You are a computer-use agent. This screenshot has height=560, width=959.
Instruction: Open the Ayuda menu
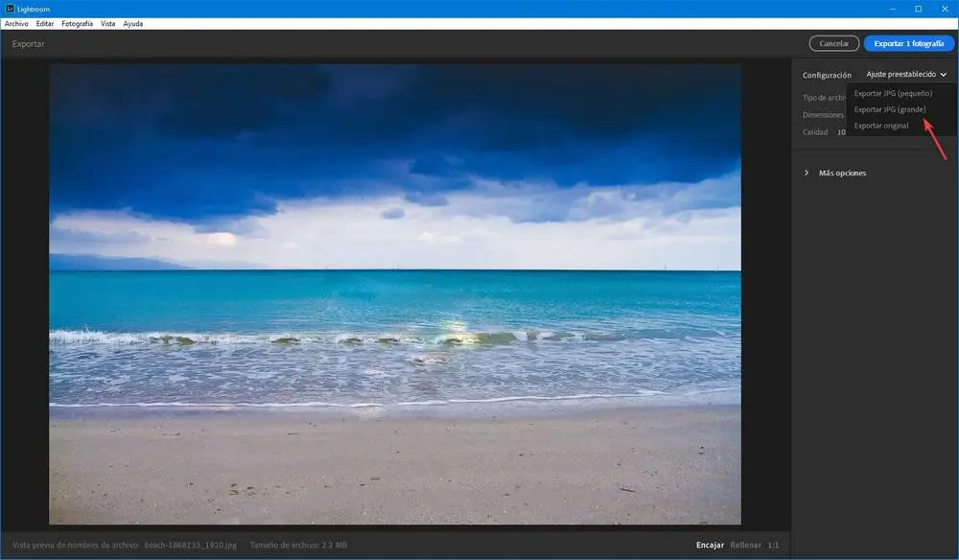[x=132, y=24]
